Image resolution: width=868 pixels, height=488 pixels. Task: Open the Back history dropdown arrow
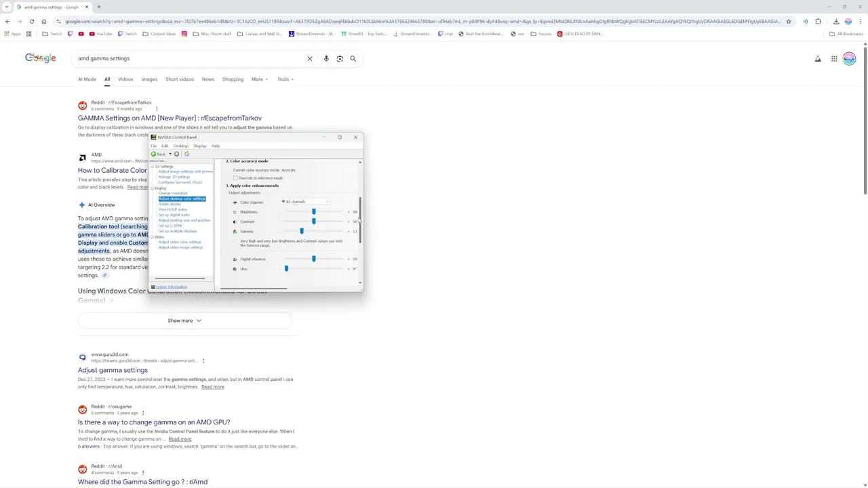point(170,154)
